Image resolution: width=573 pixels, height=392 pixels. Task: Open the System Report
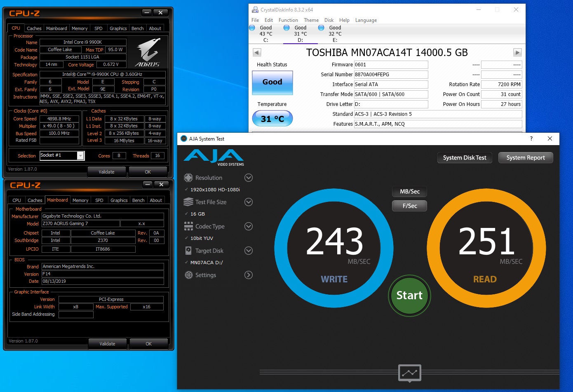click(525, 157)
